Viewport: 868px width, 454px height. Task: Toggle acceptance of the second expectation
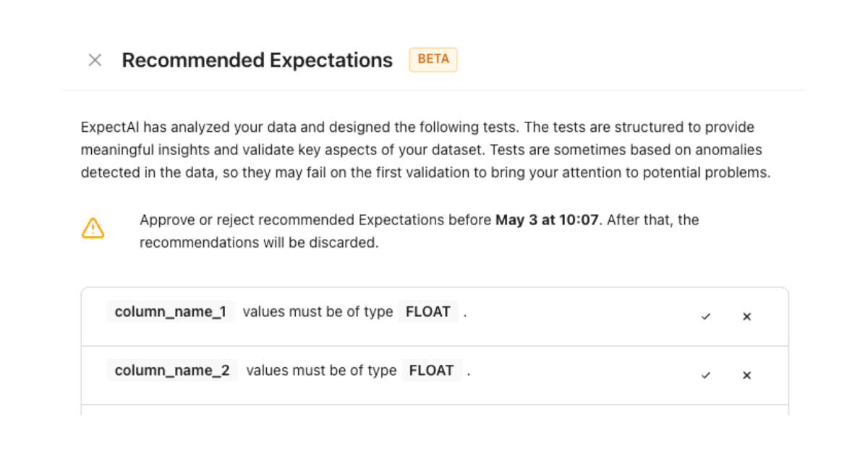[706, 375]
